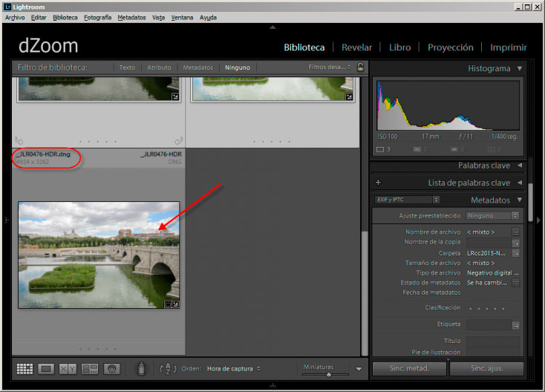
Task: Open Vista menu
Action: pyautogui.click(x=158, y=17)
